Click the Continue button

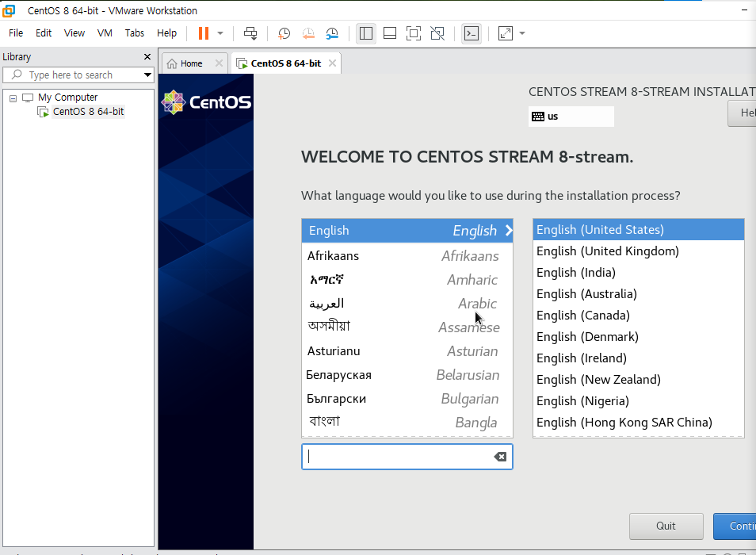tap(735, 526)
